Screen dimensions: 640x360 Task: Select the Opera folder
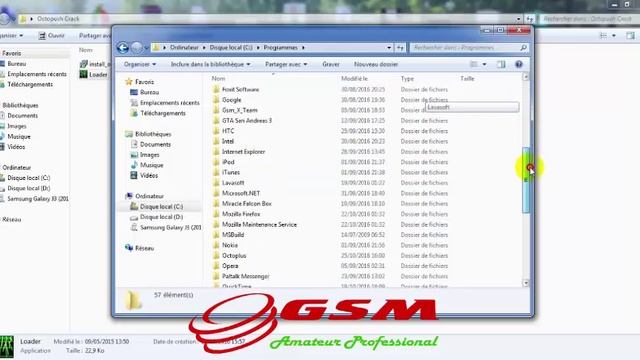tap(230, 266)
